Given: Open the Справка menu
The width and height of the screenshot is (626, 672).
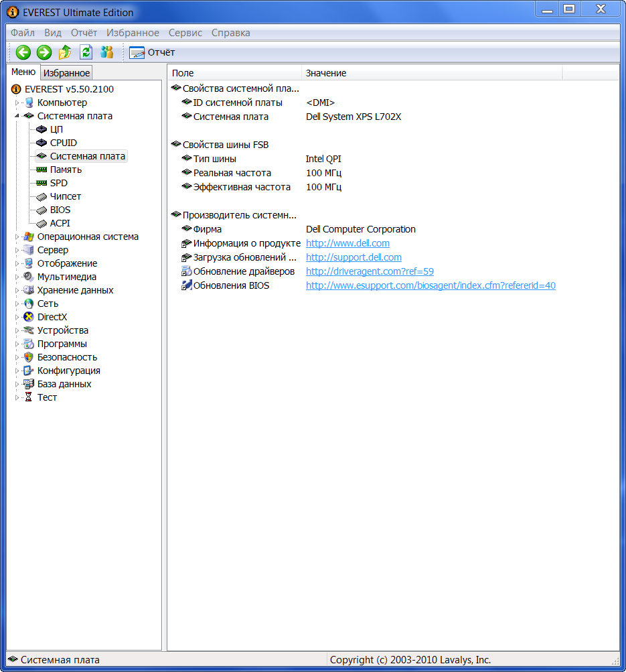Looking at the screenshot, I should tap(231, 33).
